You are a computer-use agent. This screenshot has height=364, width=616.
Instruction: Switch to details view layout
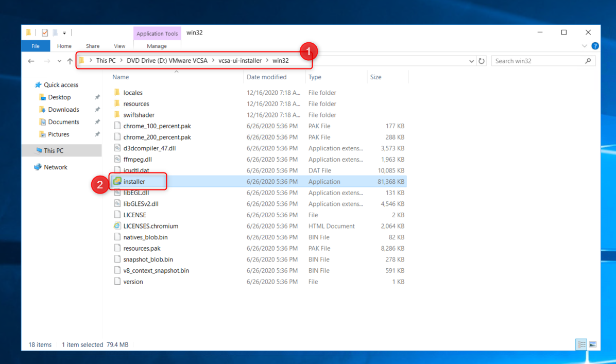coord(581,344)
